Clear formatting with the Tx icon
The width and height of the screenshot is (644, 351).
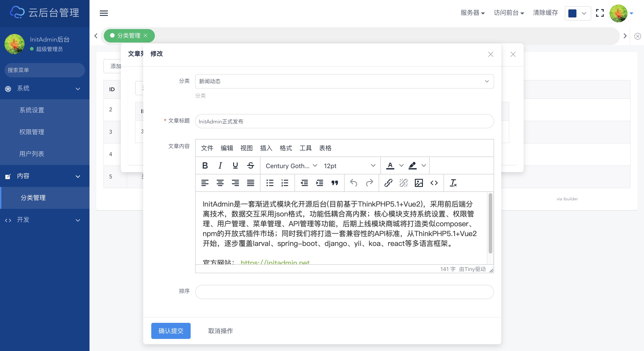tap(453, 183)
